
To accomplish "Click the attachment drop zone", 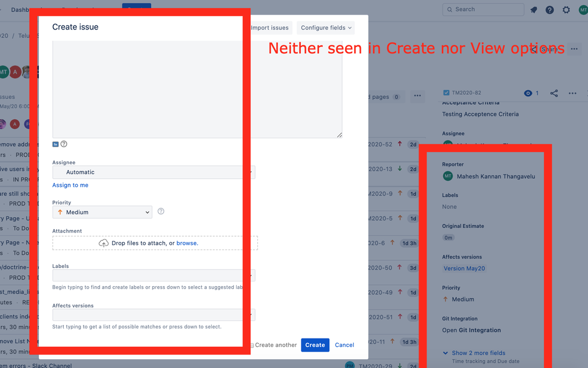I will [x=155, y=243].
